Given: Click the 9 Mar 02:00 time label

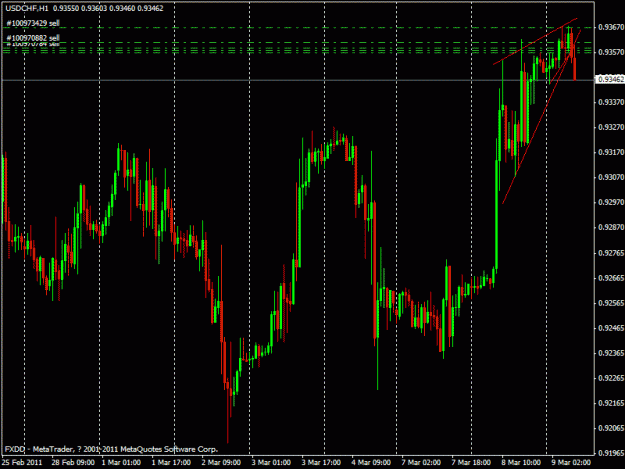Looking at the screenshot, I should coord(571,463).
